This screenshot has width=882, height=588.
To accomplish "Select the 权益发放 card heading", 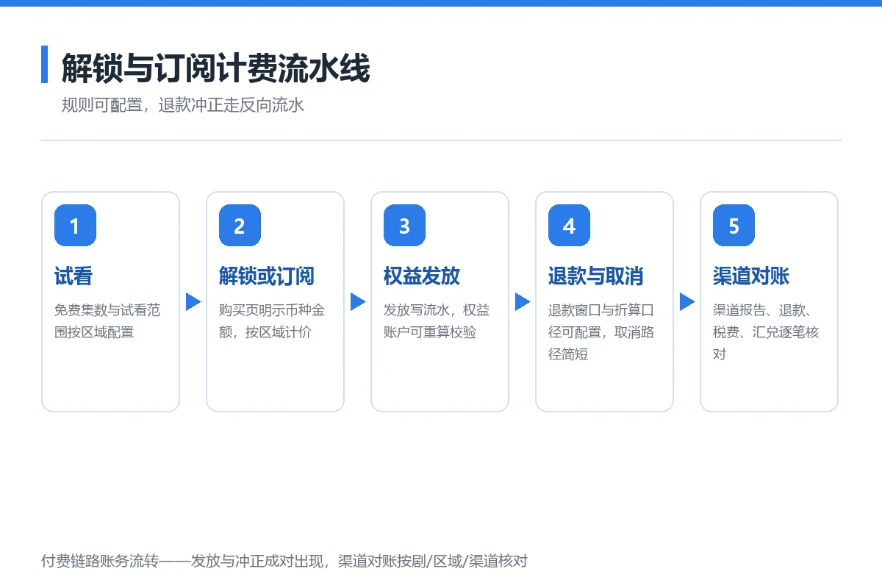I will pyautogui.click(x=422, y=276).
